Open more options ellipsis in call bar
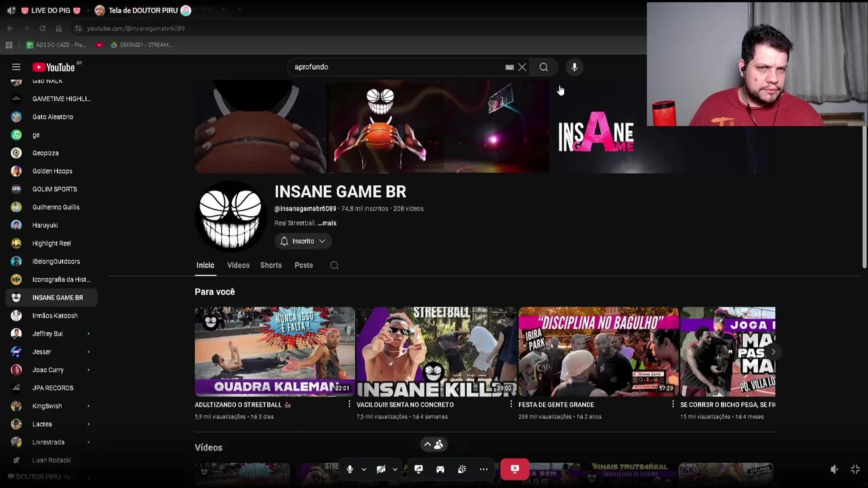Screen dimensions: 868x488 point(484,469)
